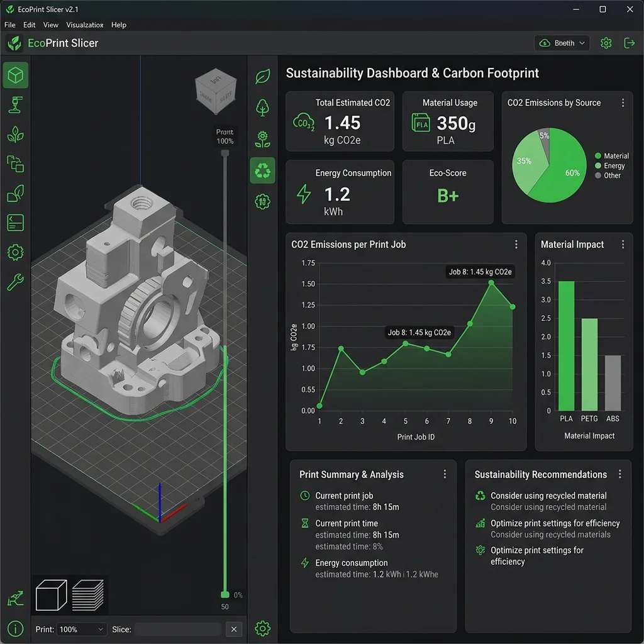Click the logout exit icon in header

coord(629,43)
